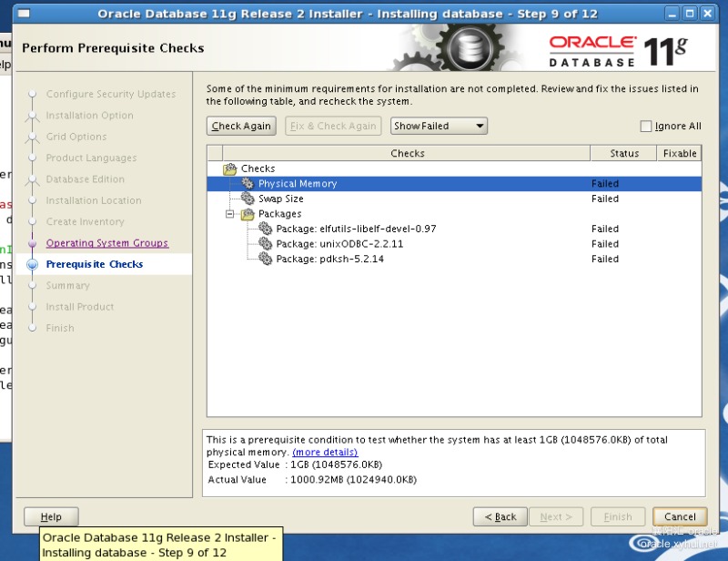Click the Check Again button

coord(241,126)
